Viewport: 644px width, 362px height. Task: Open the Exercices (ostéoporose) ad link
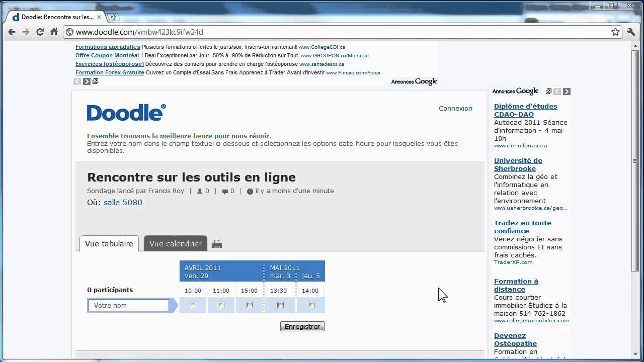tap(110, 64)
